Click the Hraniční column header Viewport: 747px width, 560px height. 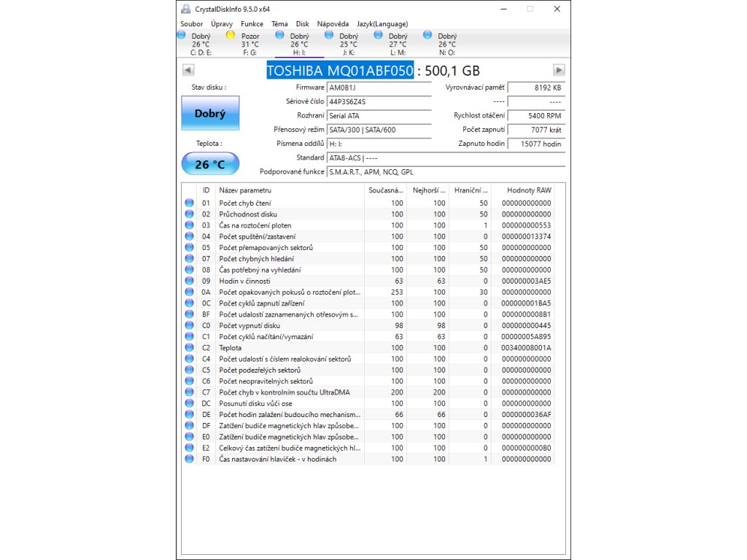click(471, 190)
